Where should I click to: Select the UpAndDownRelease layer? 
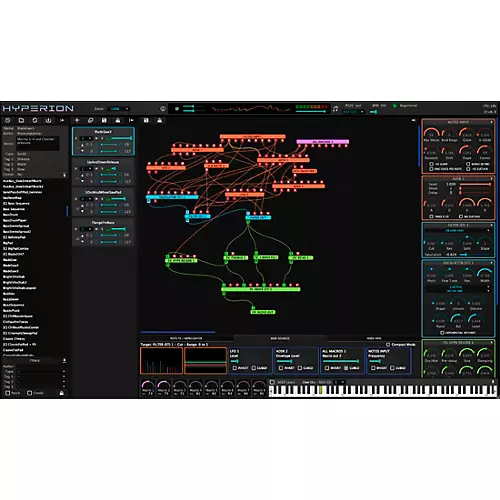tap(103, 171)
